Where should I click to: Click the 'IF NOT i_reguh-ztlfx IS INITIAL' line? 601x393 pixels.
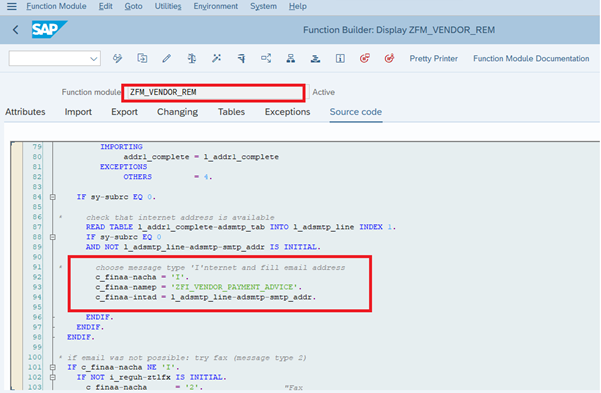click(152, 377)
